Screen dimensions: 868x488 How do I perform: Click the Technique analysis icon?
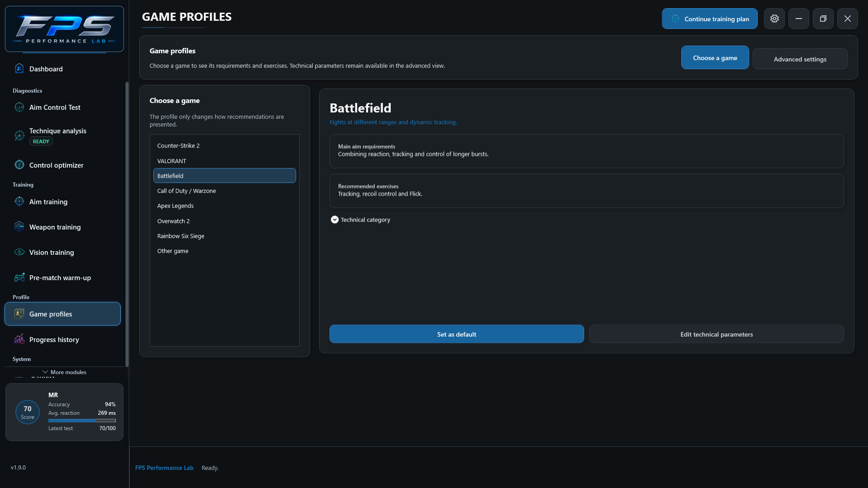[19, 136]
